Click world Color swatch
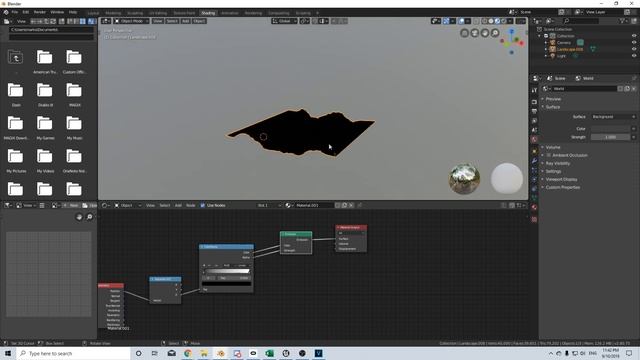Viewport: 640px width, 360px height. point(611,129)
